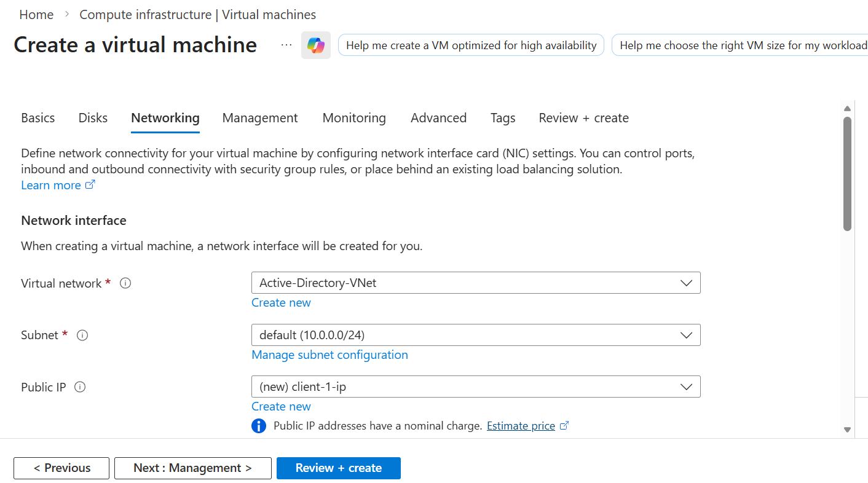Viewport: 868px width, 483px height.
Task: Open Manage subnet configuration link
Action: [329, 355]
